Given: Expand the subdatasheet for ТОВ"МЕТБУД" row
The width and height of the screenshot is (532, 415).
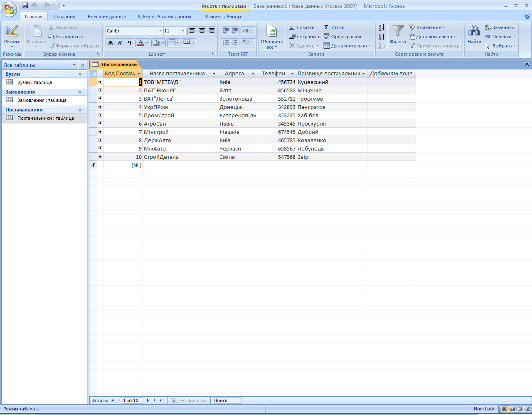Looking at the screenshot, I should [x=100, y=82].
